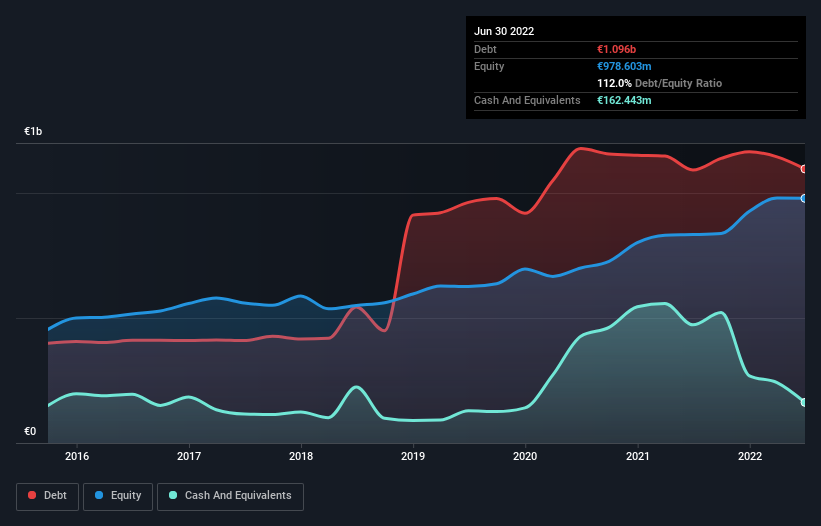
Task: Click the Jun 30 2022 tooltip date
Action: click(504, 31)
